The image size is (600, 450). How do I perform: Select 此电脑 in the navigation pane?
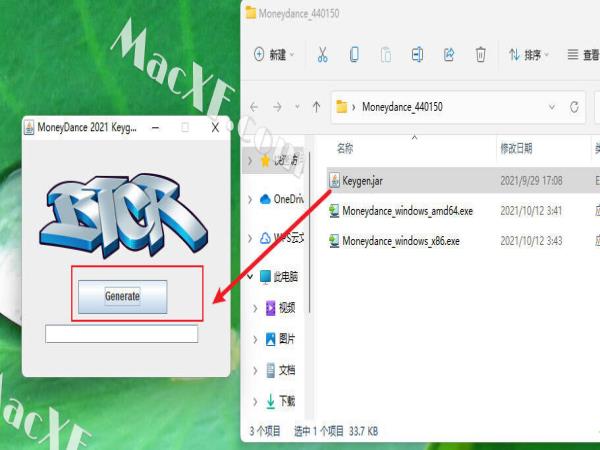(x=279, y=276)
